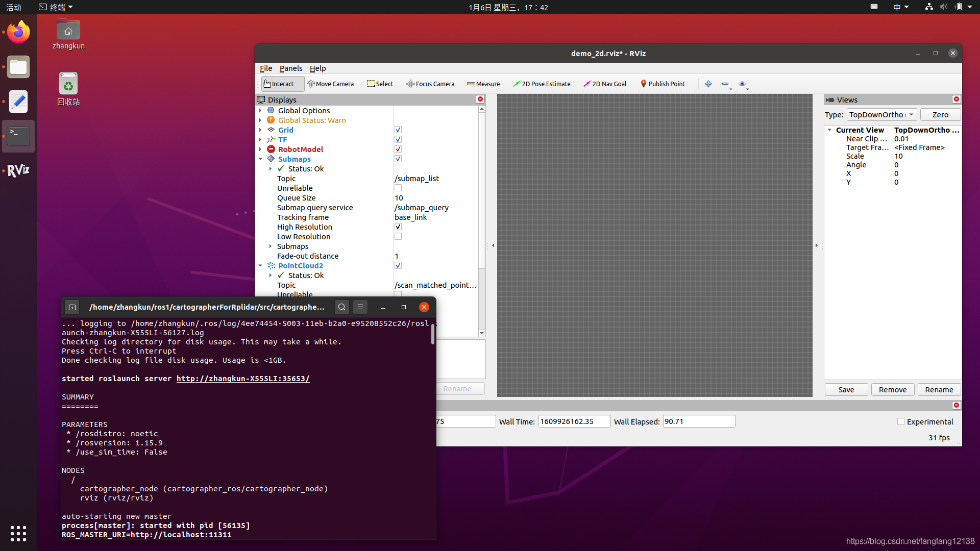Open the view Type dropdown
Screen dimensions: 980x551
coord(881,114)
